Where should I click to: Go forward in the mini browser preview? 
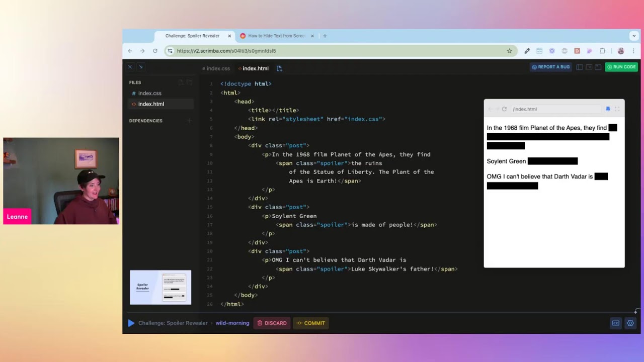click(497, 109)
